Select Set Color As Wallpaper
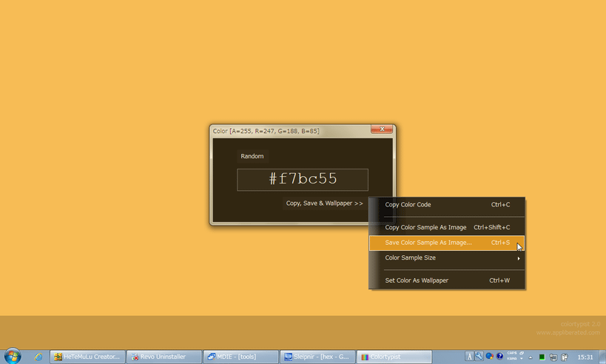Image resolution: width=606 pixels, height=364 pixels. [447, 280]
